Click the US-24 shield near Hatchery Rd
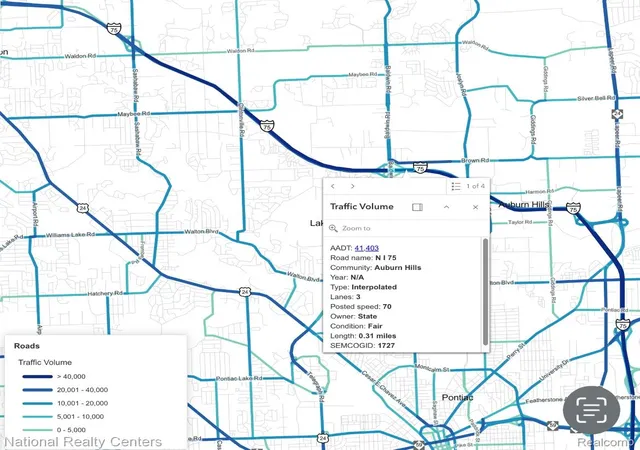Viewport: 640px width, 450px height. pos(245,292)
